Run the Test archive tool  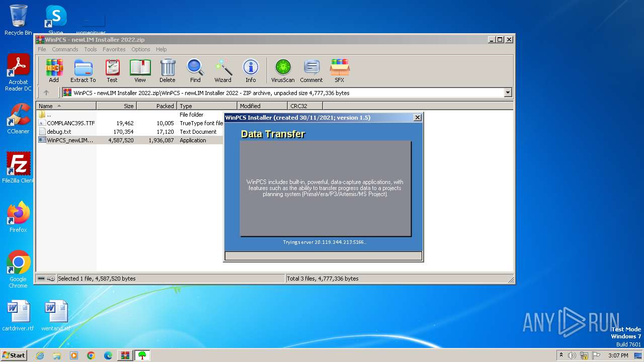click(112, 71)
